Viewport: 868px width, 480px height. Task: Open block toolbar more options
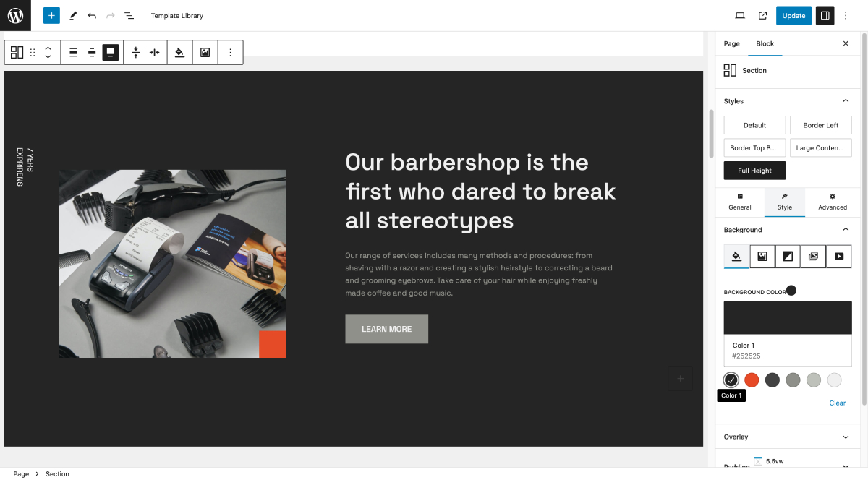coord(231,52)
